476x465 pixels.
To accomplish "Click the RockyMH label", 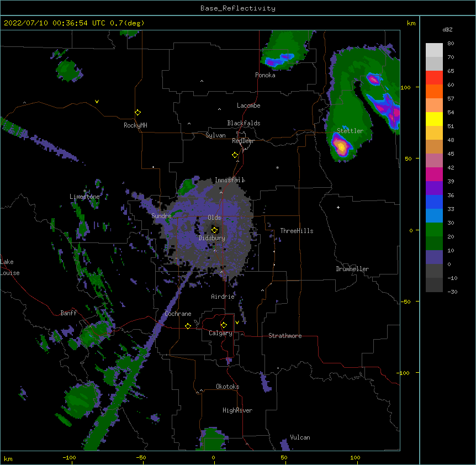I will click(x=135, y=125).
